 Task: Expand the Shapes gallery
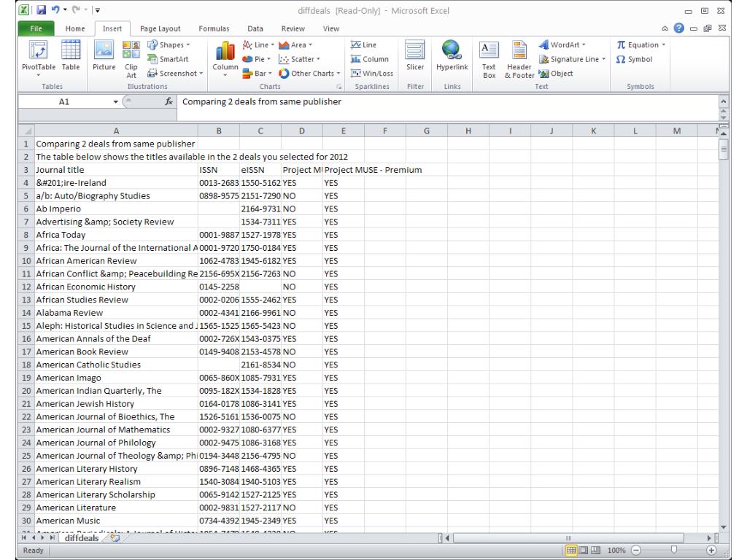click(x=169, y=44)
